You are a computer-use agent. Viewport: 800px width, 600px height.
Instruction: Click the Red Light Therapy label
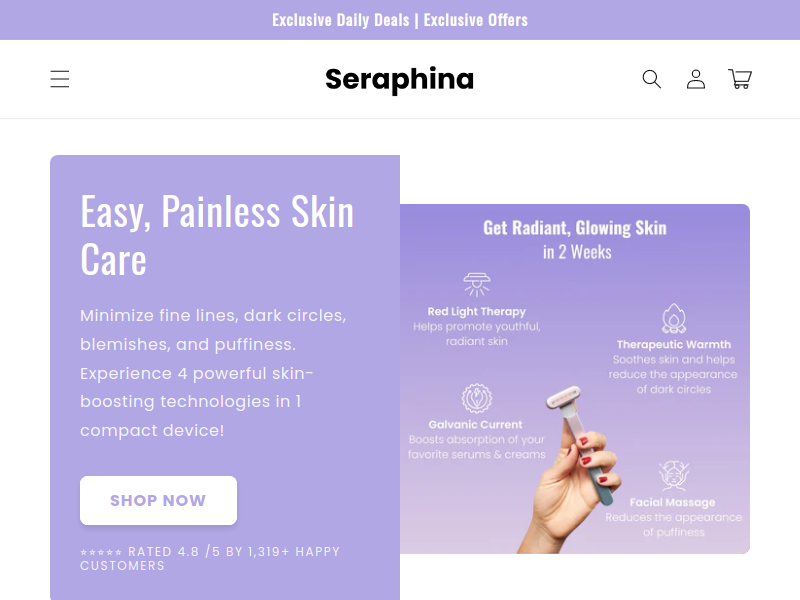(477, 312)
